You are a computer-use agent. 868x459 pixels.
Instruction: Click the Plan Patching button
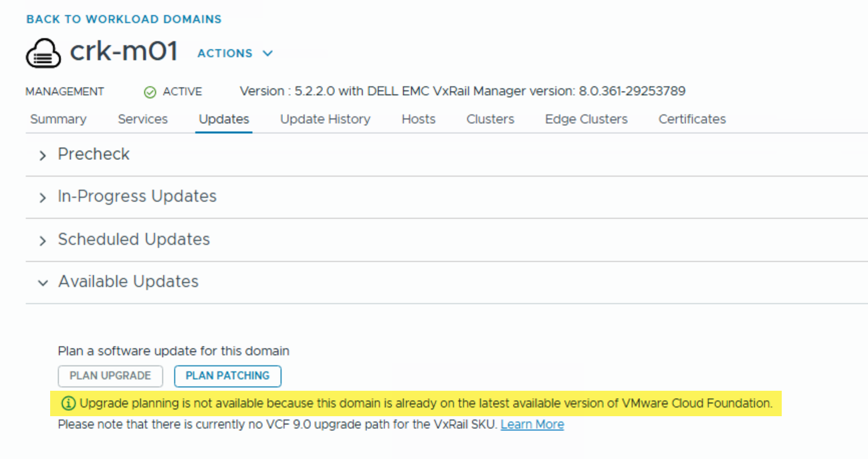click(x=227, y=375)
